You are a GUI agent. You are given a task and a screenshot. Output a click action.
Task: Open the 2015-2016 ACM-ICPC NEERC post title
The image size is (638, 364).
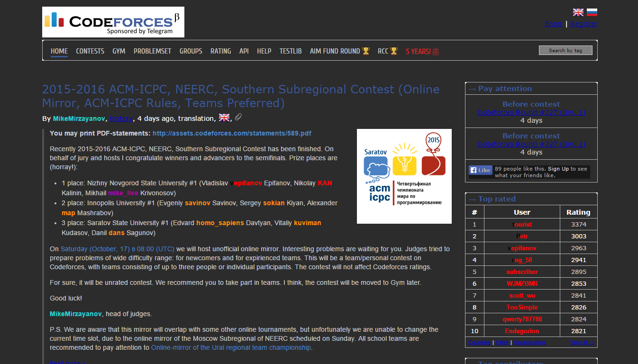pos(241,96)
